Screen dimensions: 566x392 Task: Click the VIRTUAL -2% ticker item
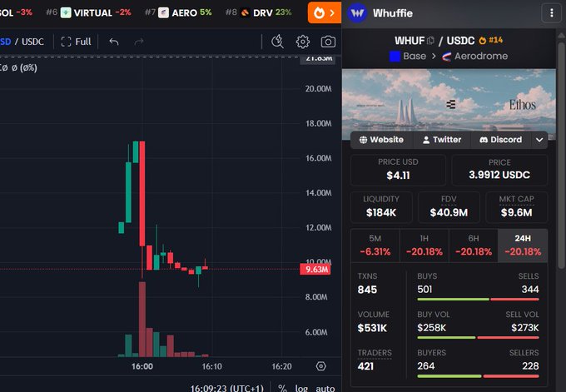(88, 13)
